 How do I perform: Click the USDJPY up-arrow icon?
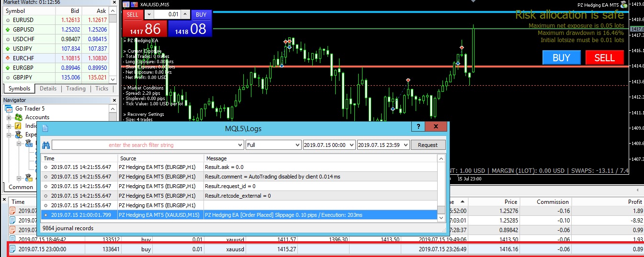(7, 49)
